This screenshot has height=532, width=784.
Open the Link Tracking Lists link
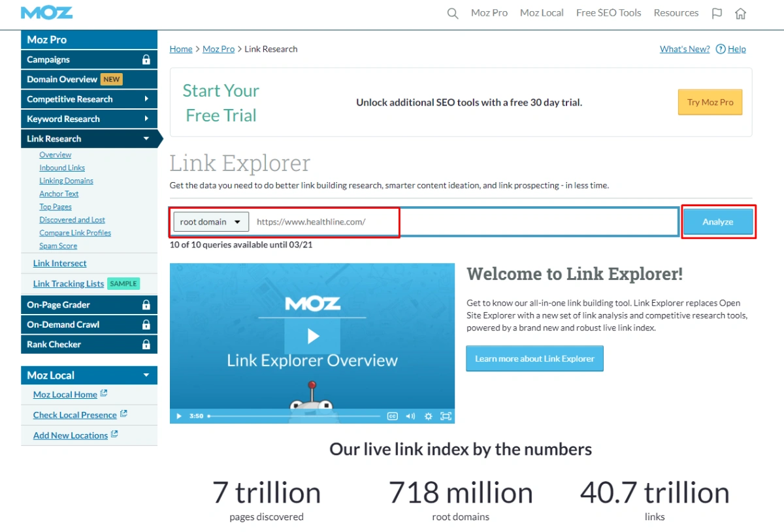[x=69, y=284]
